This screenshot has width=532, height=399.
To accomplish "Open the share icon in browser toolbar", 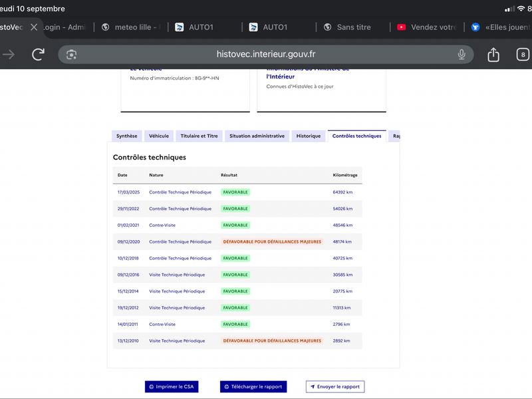I will coord(493,55).
